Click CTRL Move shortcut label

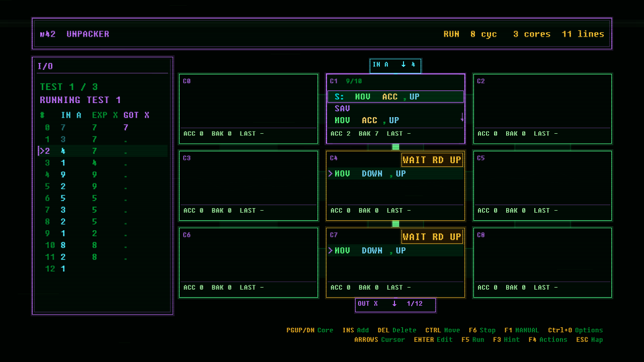click(x=443, y=330)
